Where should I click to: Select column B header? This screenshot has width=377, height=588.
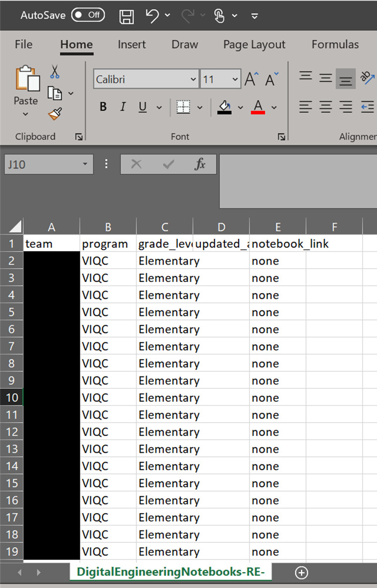click(108, 227)
